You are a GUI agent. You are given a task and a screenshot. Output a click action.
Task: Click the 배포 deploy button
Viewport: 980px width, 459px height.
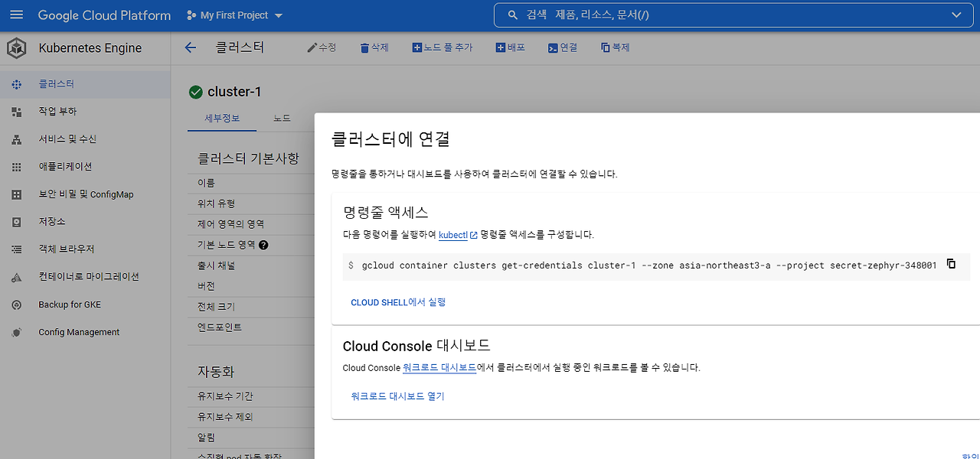pos(511,47)
